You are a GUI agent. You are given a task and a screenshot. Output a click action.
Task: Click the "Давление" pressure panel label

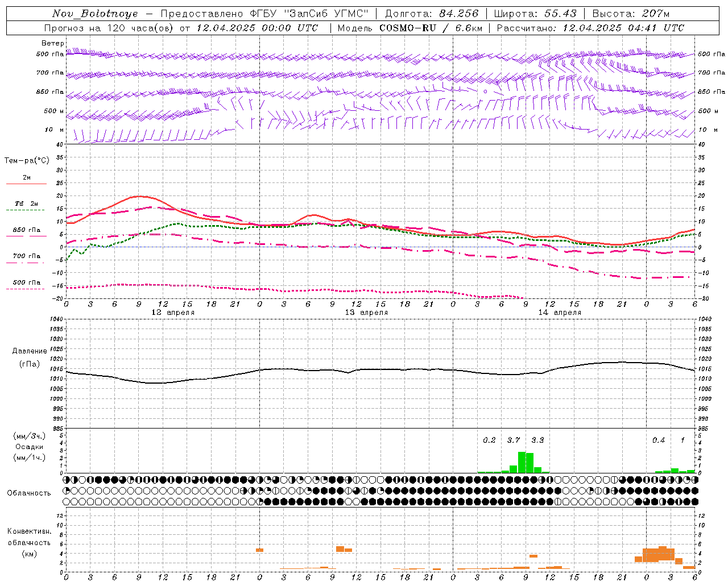30,351
